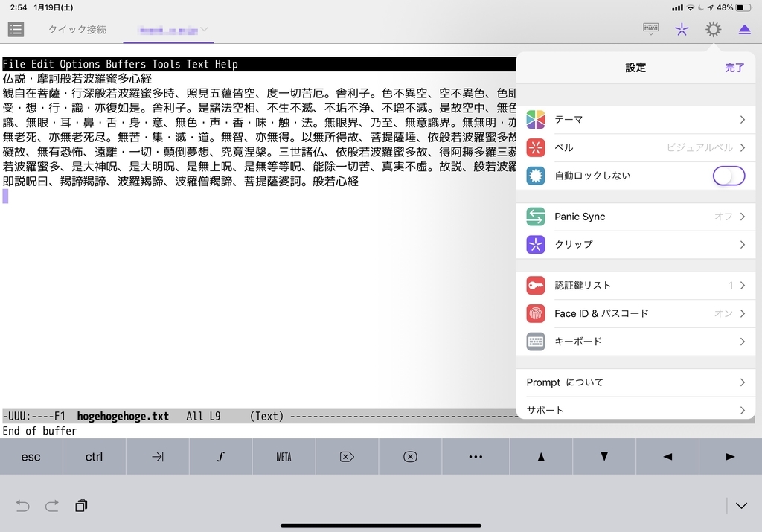The width and height of the screenshot is (762, 532).
Task: Tap the eject disconnect icon
Action: [x=744, y=30]
